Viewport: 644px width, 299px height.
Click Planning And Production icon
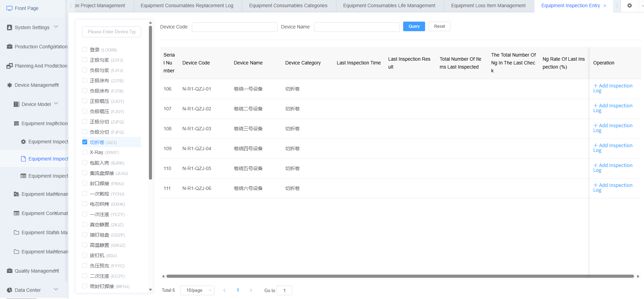click(10, 66)
